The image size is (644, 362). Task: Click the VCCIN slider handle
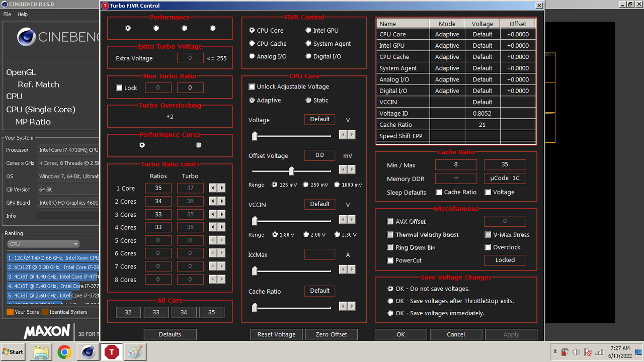(255, 221)
